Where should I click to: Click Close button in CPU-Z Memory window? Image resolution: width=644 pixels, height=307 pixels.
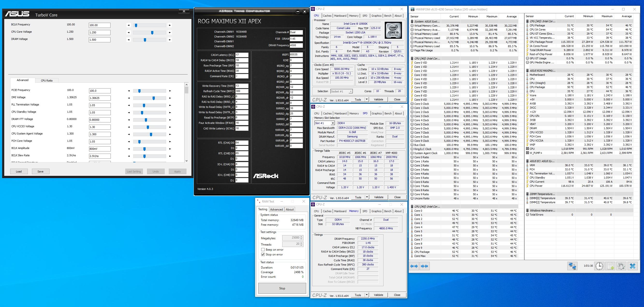397,295
